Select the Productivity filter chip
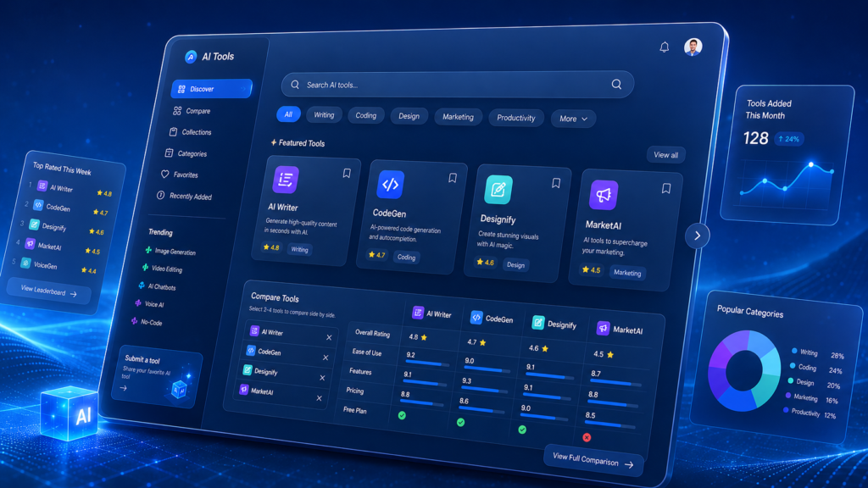The image size is (868, 488). tap(516, 117)
